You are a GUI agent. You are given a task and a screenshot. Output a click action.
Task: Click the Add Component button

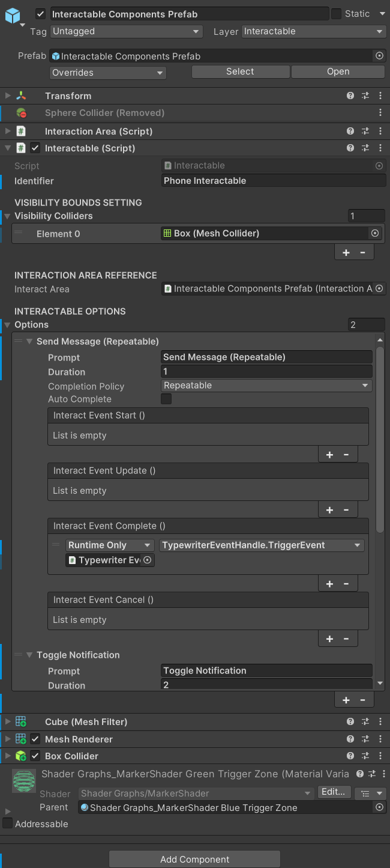(194, 859)
